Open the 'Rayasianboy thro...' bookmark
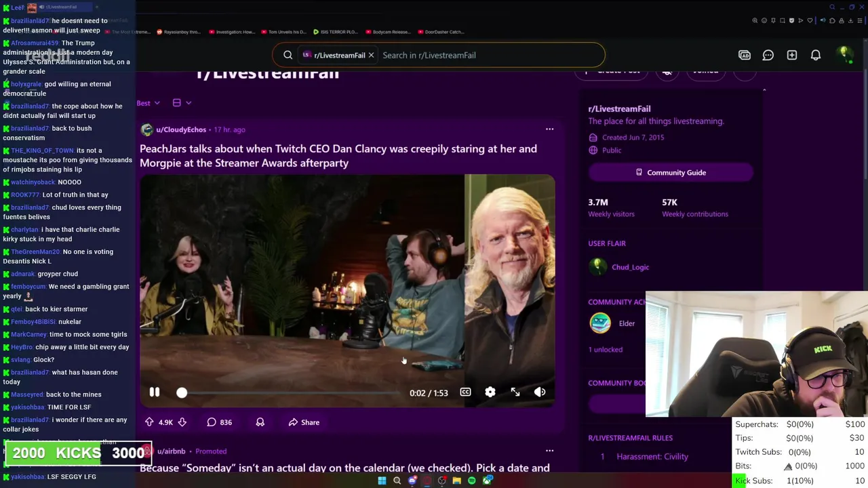Image resolution: width=868 pixels, height=488 pixels. click(178, 32)
